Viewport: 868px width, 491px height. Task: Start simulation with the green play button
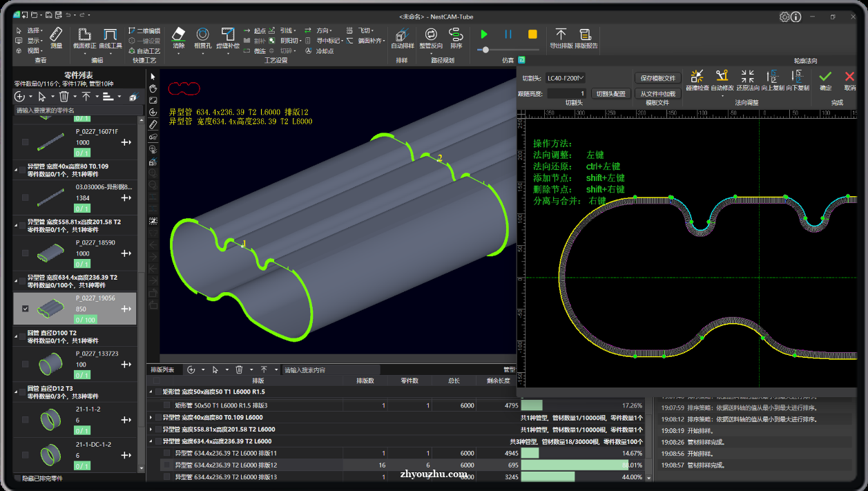pos(484,34)
